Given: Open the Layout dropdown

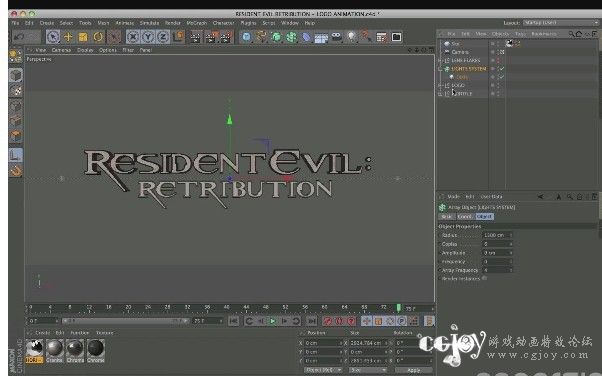Looking at the screenshot, I should point(560,23).
